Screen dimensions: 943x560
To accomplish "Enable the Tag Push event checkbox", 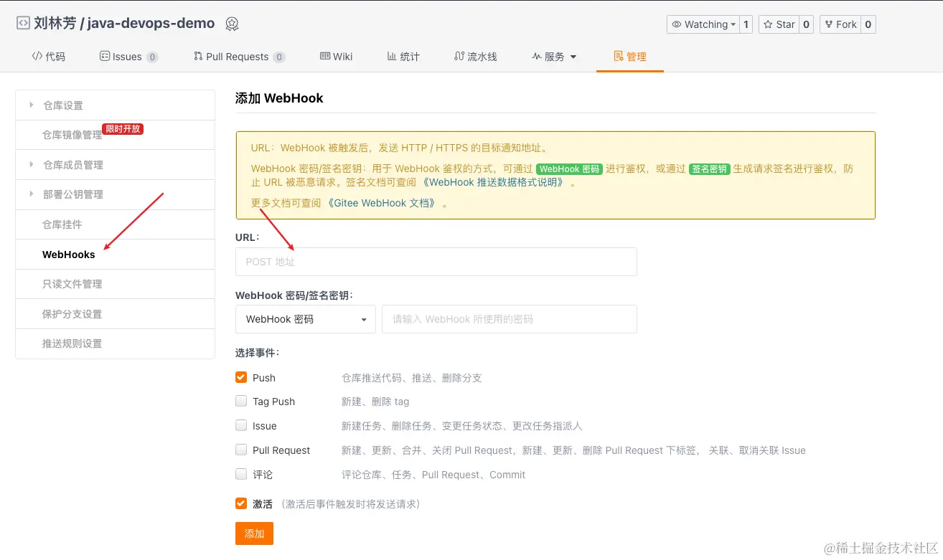I will [241, 401].
